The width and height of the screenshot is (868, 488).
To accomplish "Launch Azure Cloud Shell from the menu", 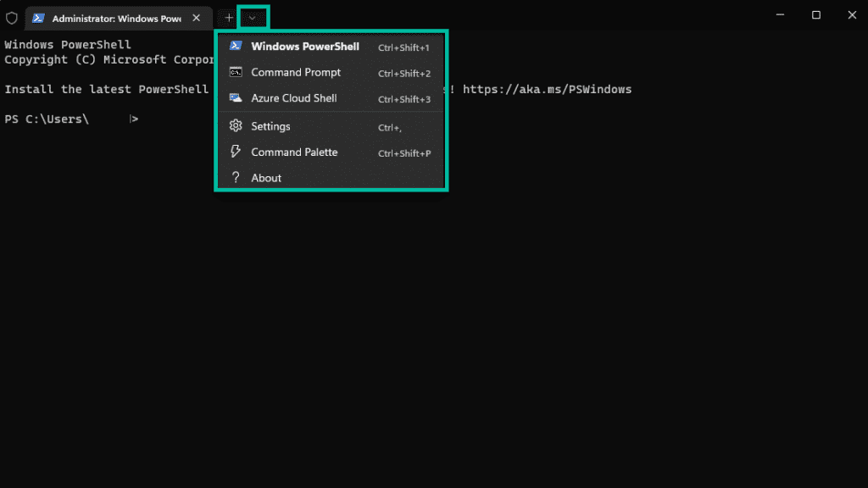I will 292,99.
